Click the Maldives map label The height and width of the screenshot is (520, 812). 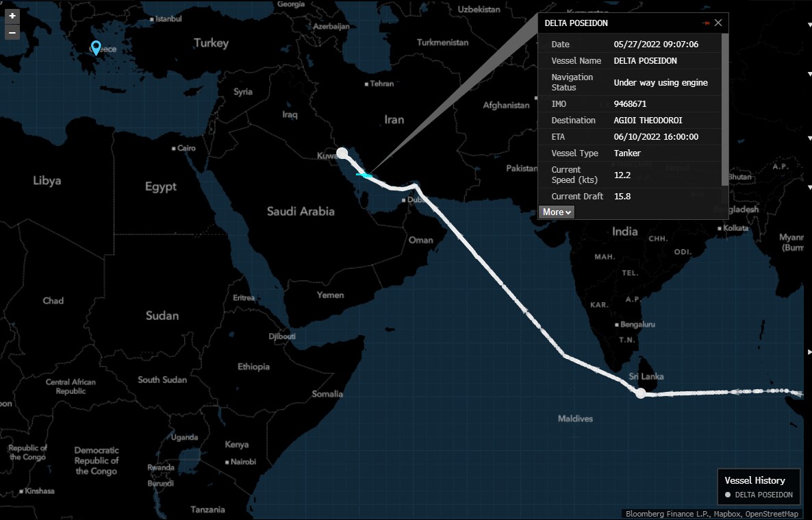[x=575, y=419]
